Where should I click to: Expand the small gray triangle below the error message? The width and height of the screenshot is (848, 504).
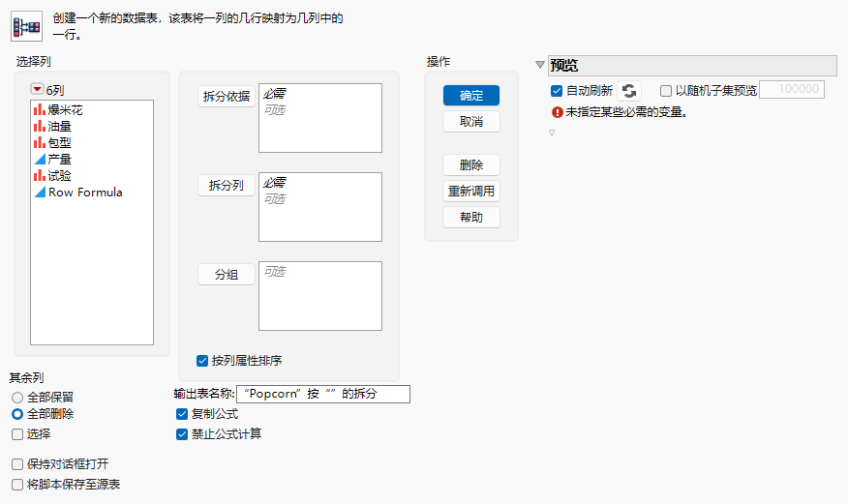coord(552,133)
